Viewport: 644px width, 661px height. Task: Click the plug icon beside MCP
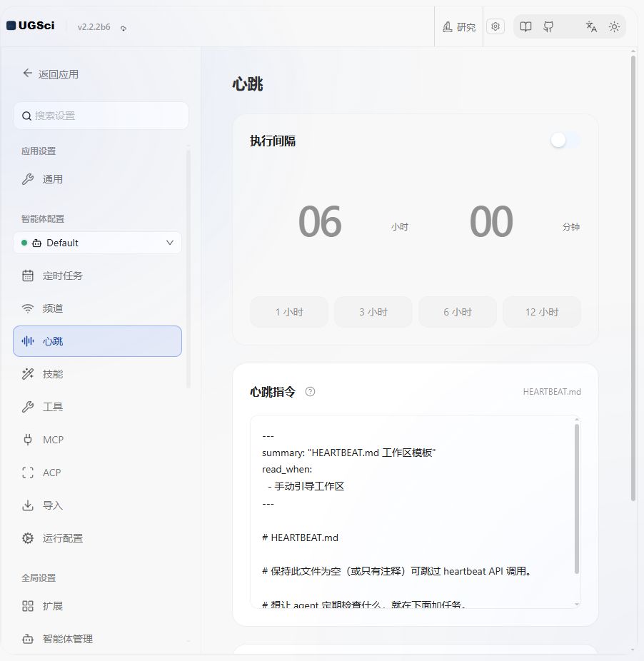tap(28, 440)
